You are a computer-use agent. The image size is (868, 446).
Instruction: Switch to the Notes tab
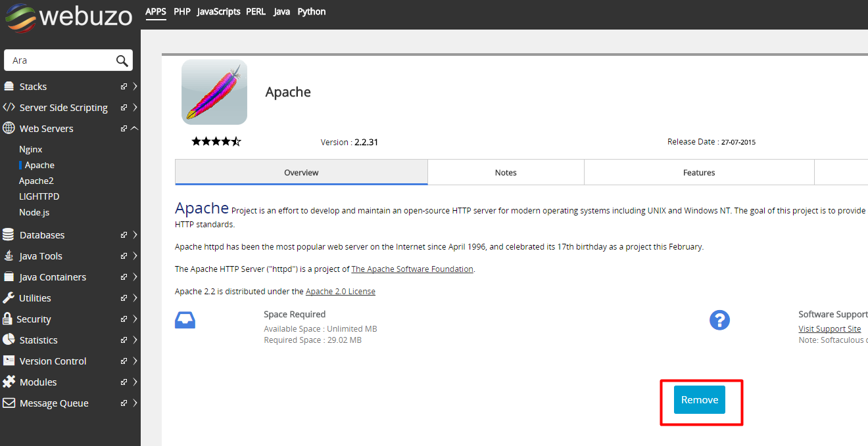pos(506,172)
